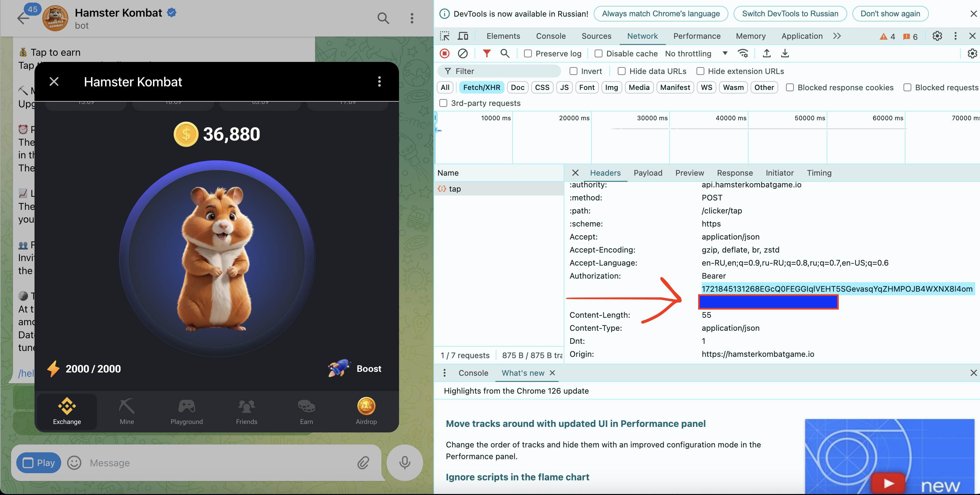This screenshot has width=980, height=495.
Task: Select the Headers tab in request panel
Action: coord(605,172)
